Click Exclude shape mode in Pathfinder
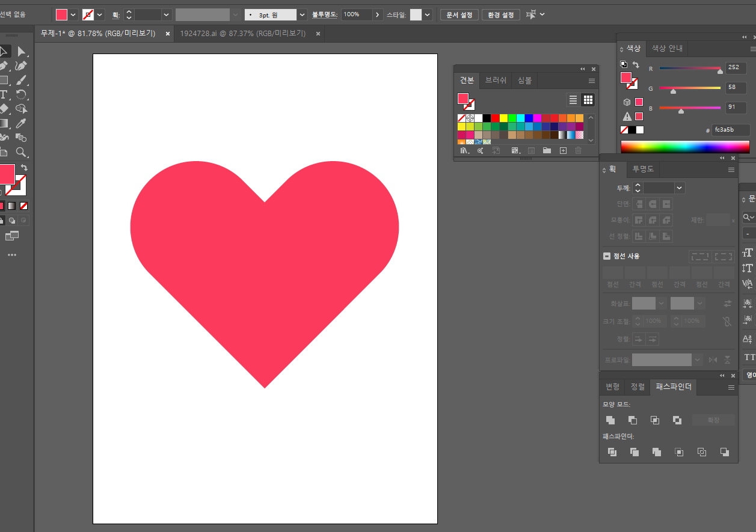 point(677,420)
